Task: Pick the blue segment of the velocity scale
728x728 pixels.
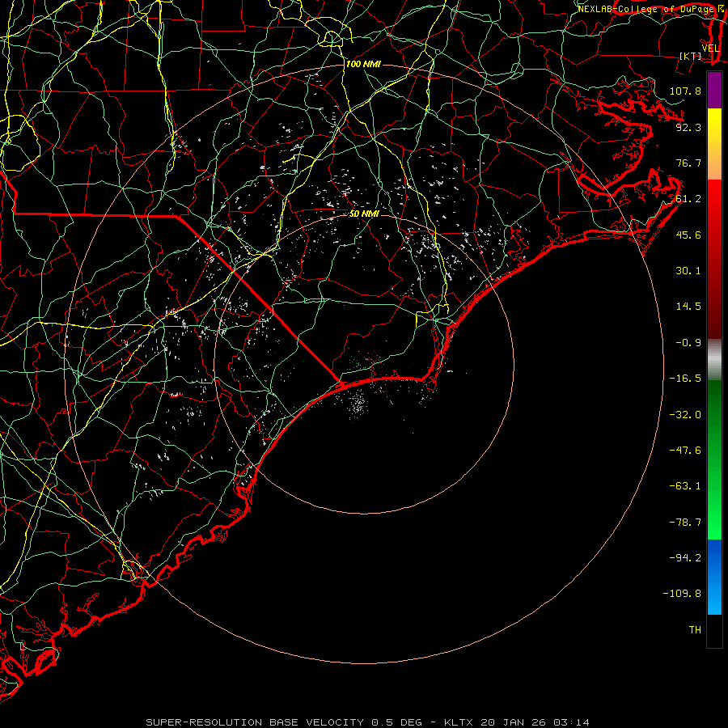Action: pyautogui.click(x=714, y=577)
